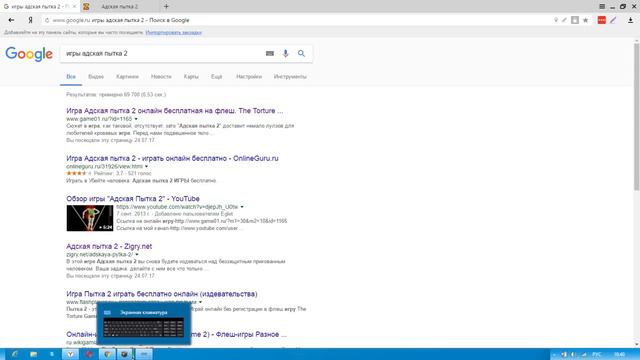Click the system tray volume icon
This screenshot has height=360, width=640.
[573, 354]
